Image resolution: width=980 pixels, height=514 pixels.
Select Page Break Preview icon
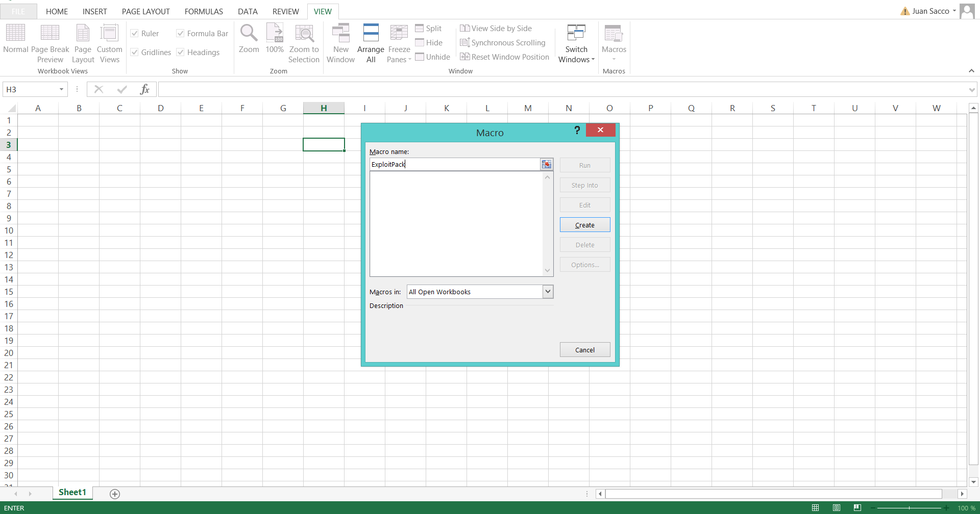[x=50, y=33]
